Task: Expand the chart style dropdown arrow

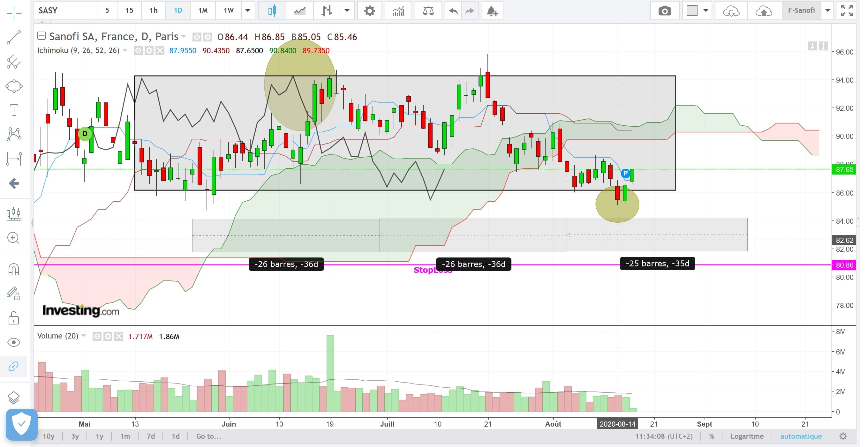Action: (x=347, y=11)
